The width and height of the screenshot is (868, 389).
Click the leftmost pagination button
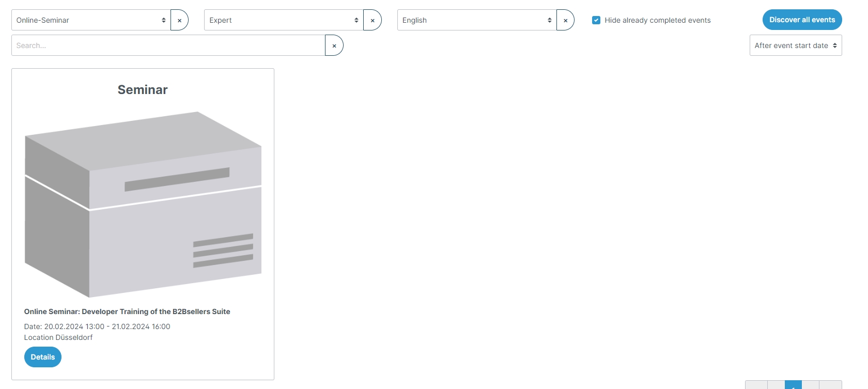pos(756,385)
